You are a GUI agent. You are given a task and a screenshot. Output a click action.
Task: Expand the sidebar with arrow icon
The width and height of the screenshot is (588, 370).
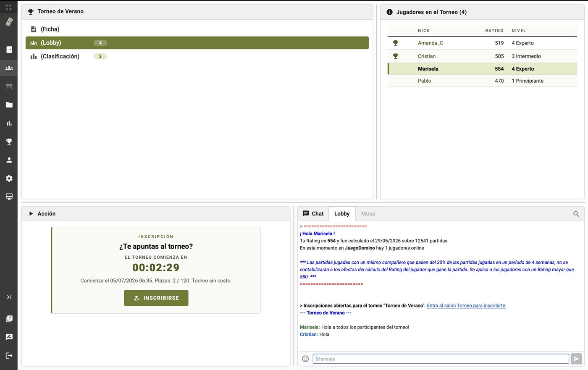point(9,297)
